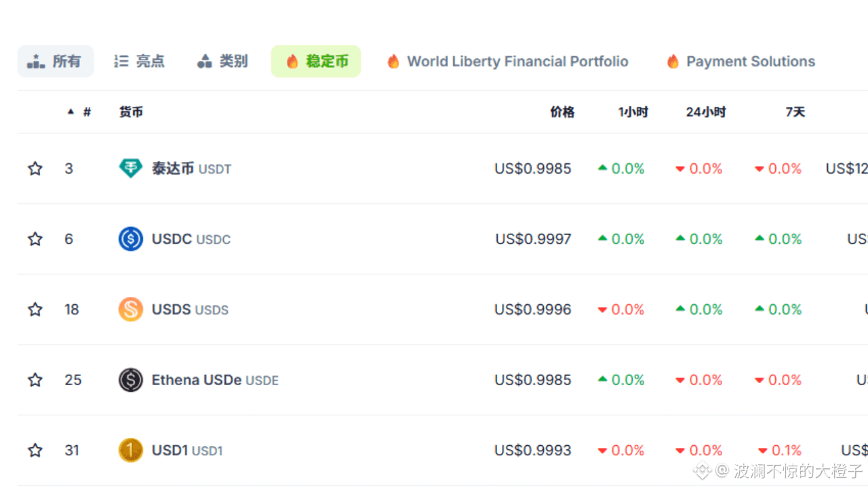Favorite 泰达币 USDT with star
The width and height of the screenshot is (868, 488).
(x=35, y=168)
